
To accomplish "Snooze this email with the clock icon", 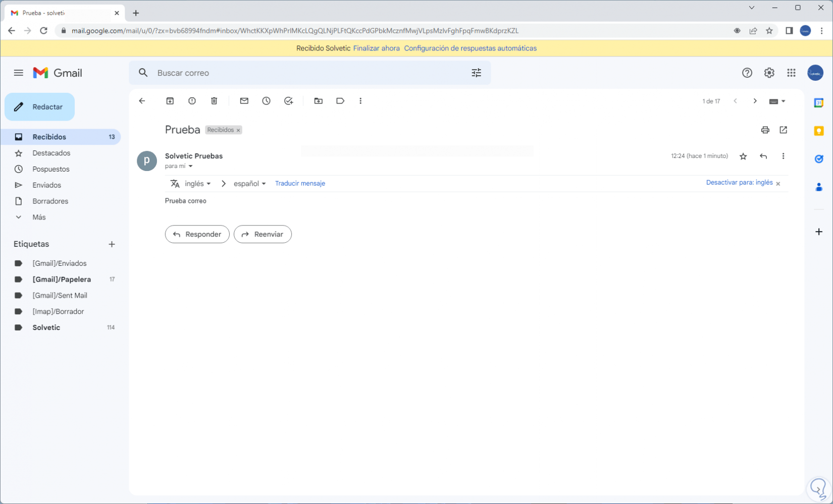I will tap(266, 101).
